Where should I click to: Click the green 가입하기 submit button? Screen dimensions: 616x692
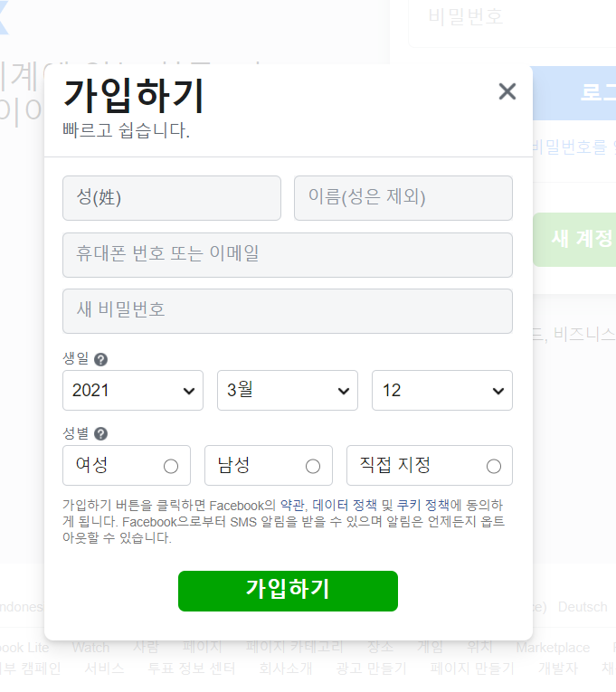[x=288, y=591]
